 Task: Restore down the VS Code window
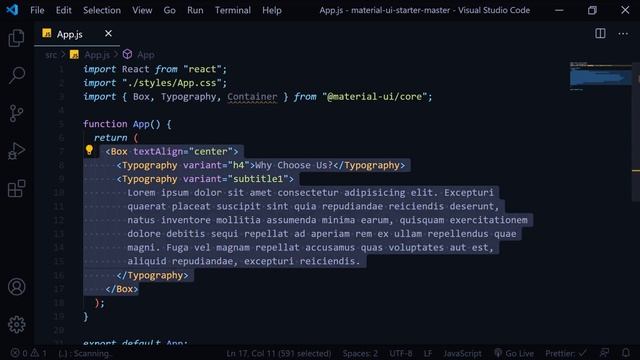point(592,10)
